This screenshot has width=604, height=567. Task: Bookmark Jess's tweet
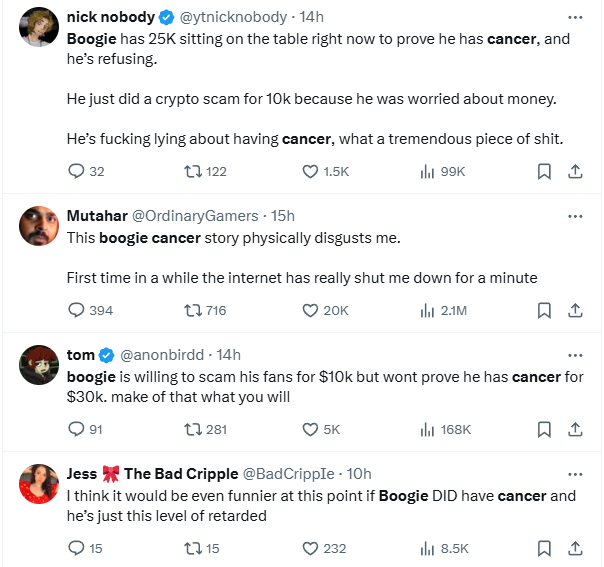[544, 549]
